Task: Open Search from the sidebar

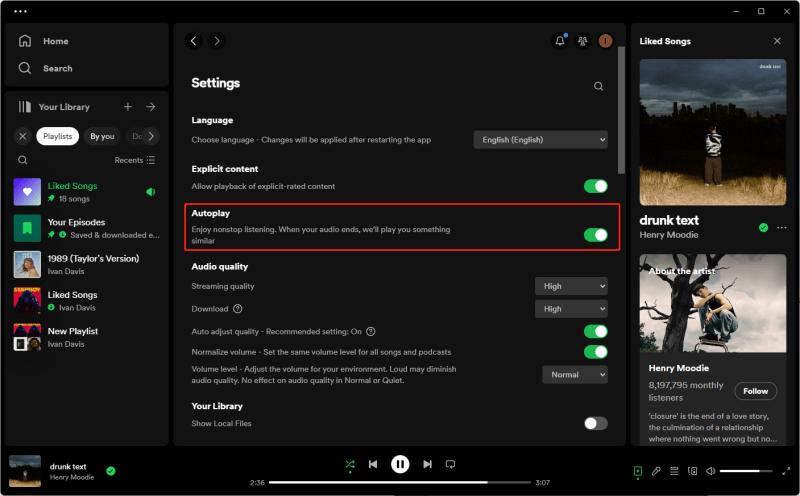Action: click(45, 68)
